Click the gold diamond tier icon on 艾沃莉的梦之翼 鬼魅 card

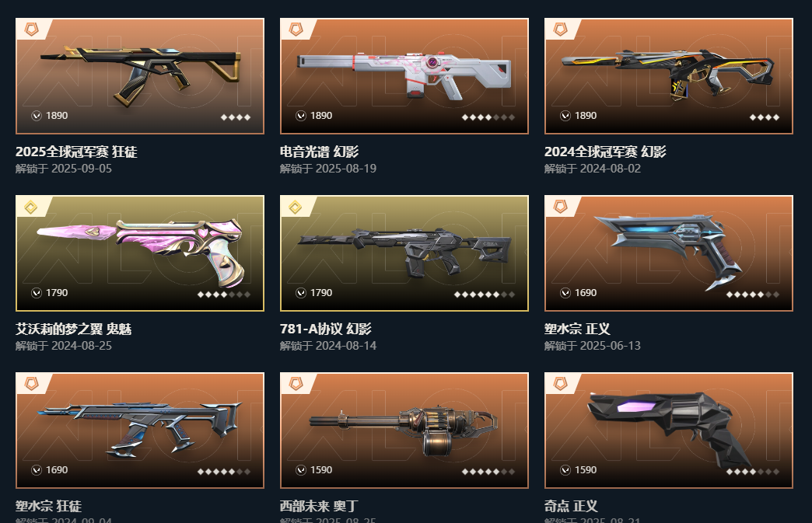(31, 207)
